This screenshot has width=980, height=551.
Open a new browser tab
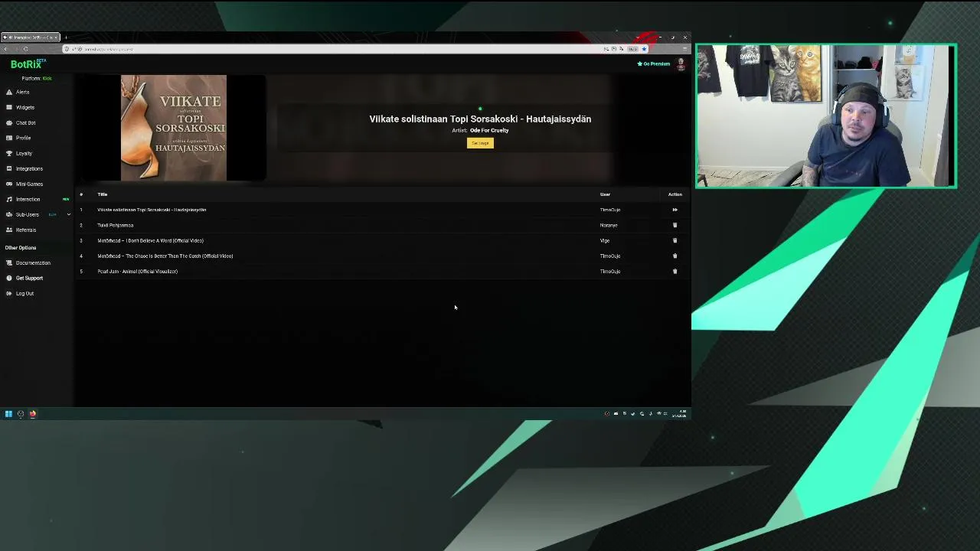click(x=66, y=37)
